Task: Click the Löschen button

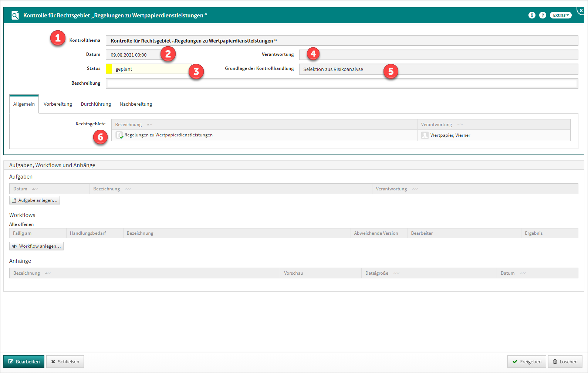Action: 565,362
